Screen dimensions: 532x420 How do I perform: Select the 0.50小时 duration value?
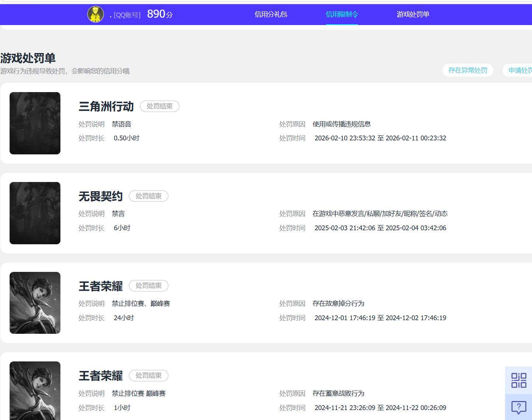tap(126, 138)
